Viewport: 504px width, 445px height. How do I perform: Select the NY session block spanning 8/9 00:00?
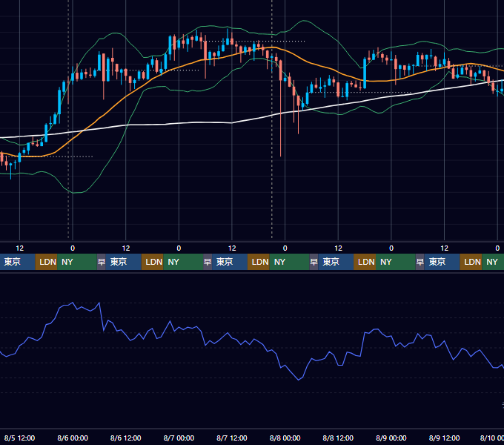click(395, 262)
